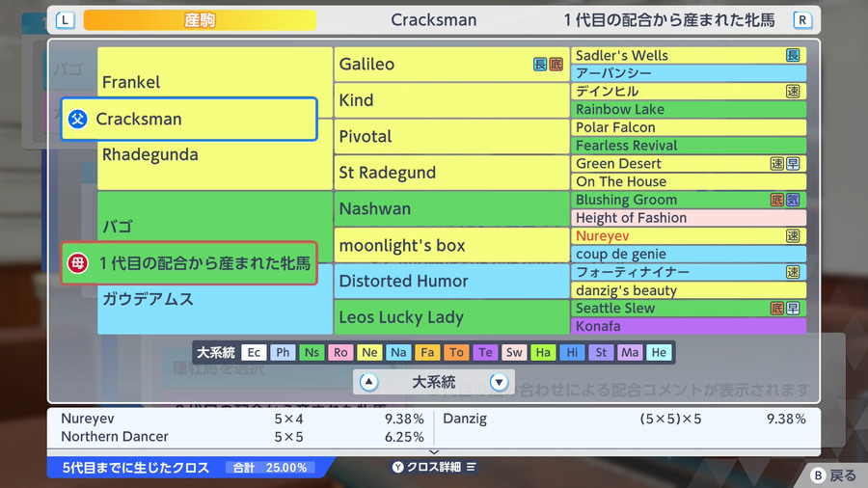Image resolution: width=868 pixels, height=488 pixels.
Task: Click the red 母 dam icon
Action: pos(77,263)
